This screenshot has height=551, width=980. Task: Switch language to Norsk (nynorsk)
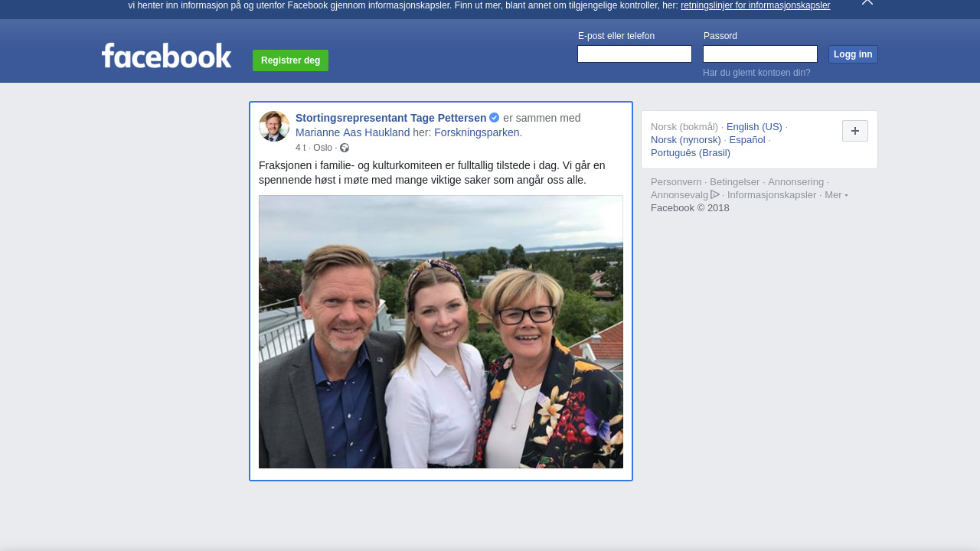click(686, 140)
